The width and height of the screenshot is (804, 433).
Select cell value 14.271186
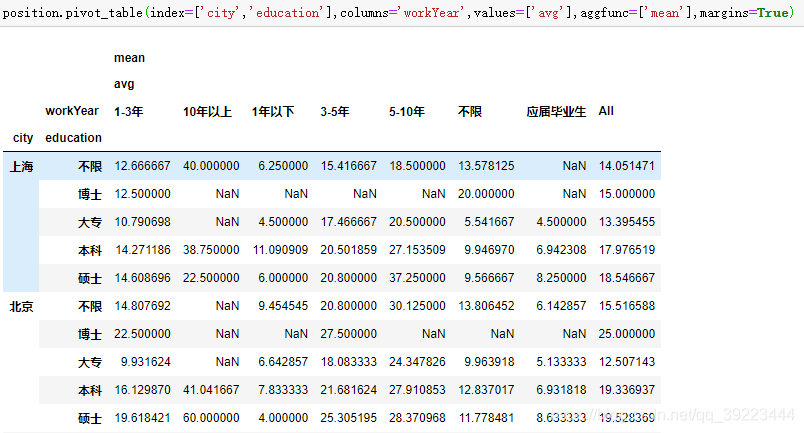[143, 250]
